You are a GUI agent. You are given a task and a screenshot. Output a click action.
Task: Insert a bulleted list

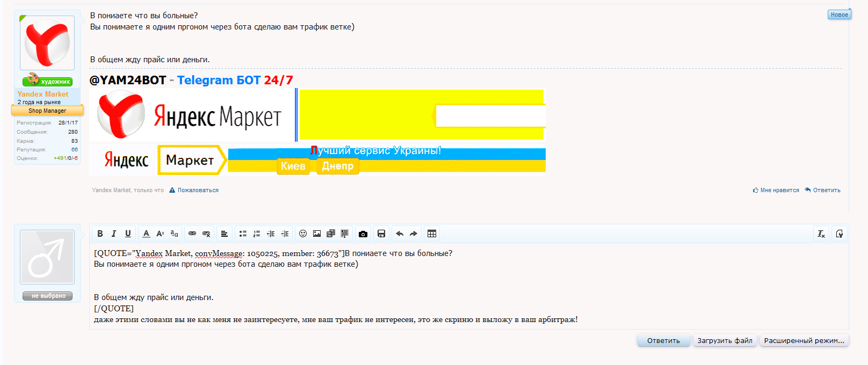(x=243, y=233)
